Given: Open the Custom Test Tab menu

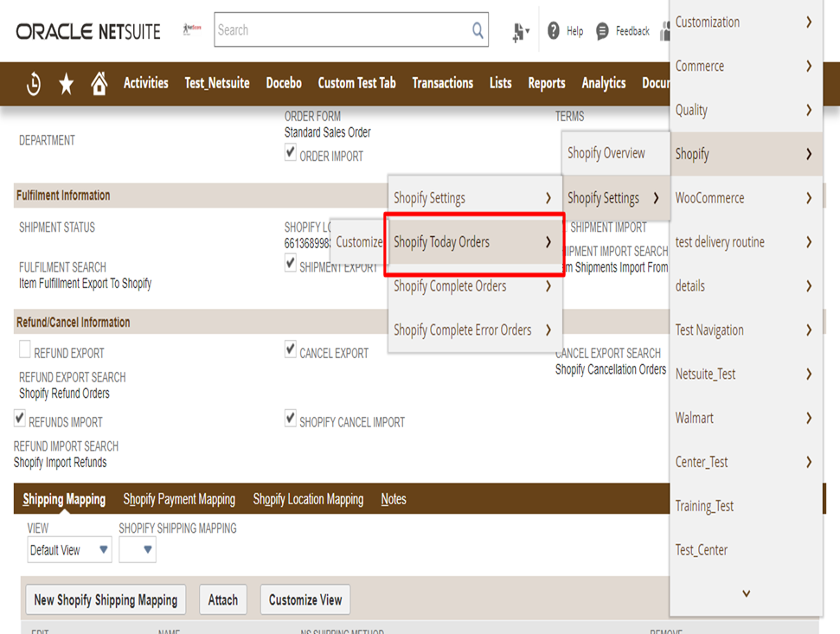Looking at the screenshot, I should (356, 83).
